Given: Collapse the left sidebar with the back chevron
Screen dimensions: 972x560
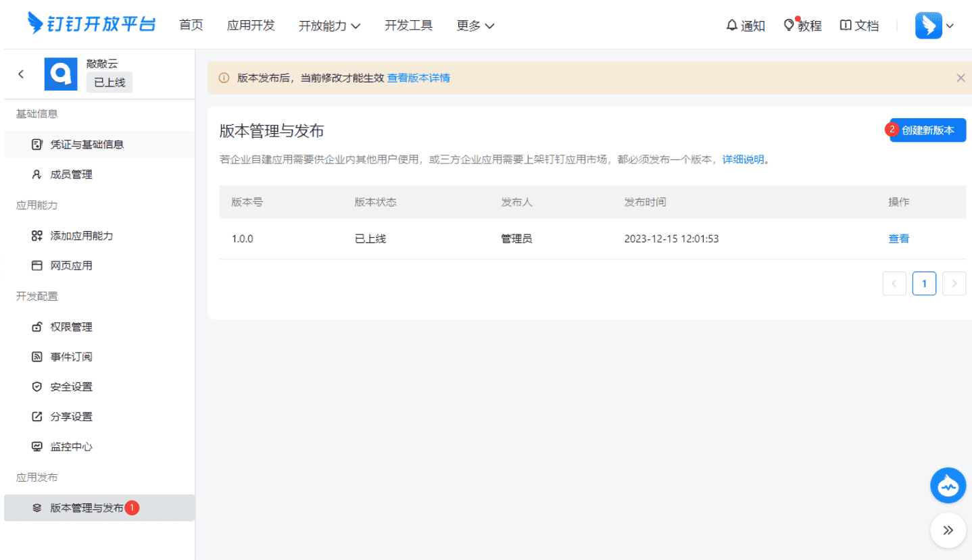Looking at the screenshot, I should pos(21,74).
